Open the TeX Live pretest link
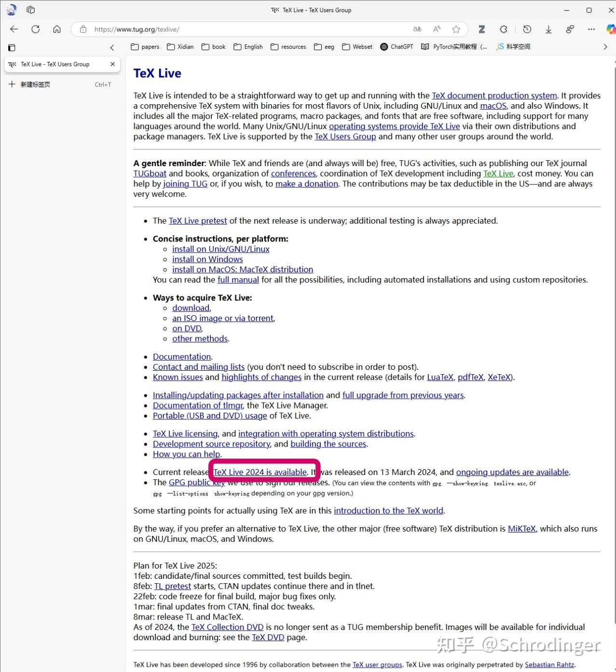This screenshot has width=616, height=672. click(x=198, y=221)
